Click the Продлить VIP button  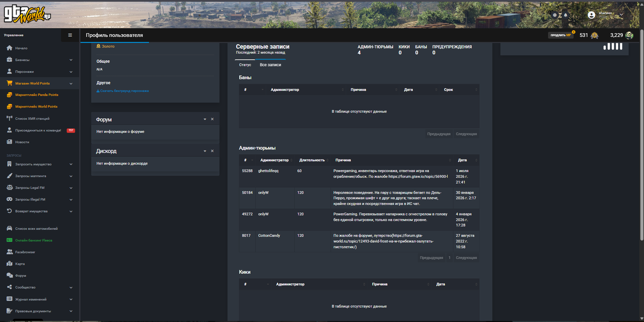(x=560, y=35)
